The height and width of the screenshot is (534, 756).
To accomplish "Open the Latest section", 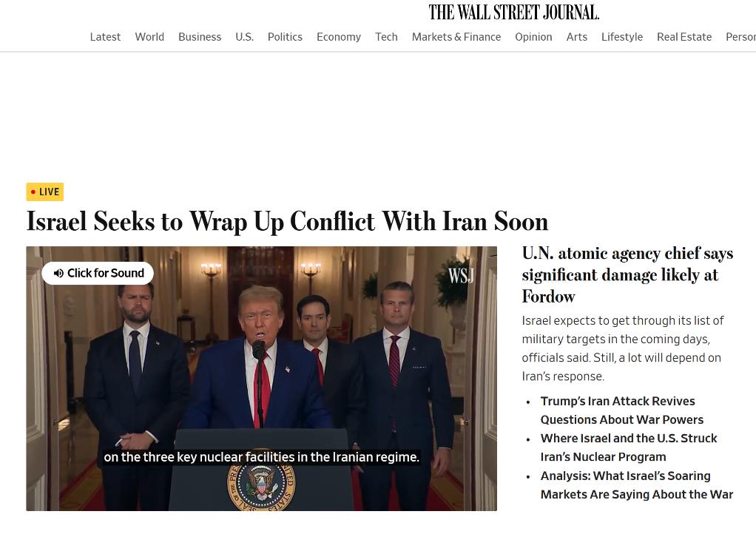I will click(x=105, y=37).
